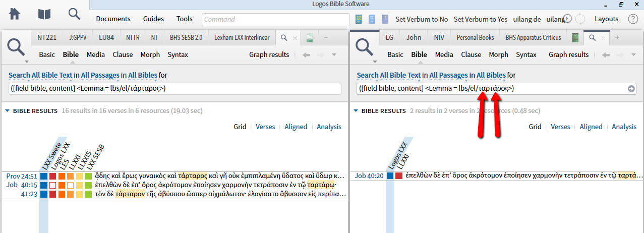Run 'Set Verbum to No' shortcut

422,19
